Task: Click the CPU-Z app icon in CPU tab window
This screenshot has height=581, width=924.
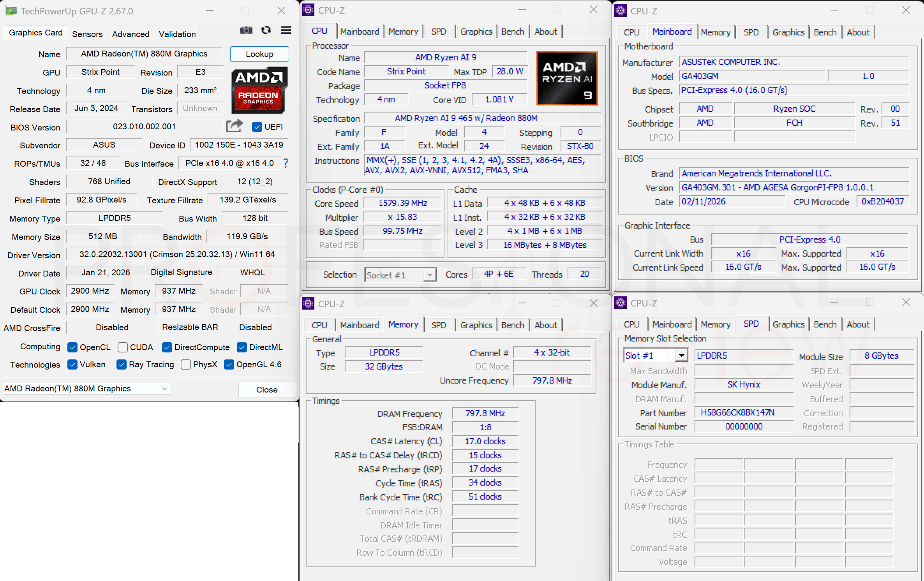Action: (308, 10)
